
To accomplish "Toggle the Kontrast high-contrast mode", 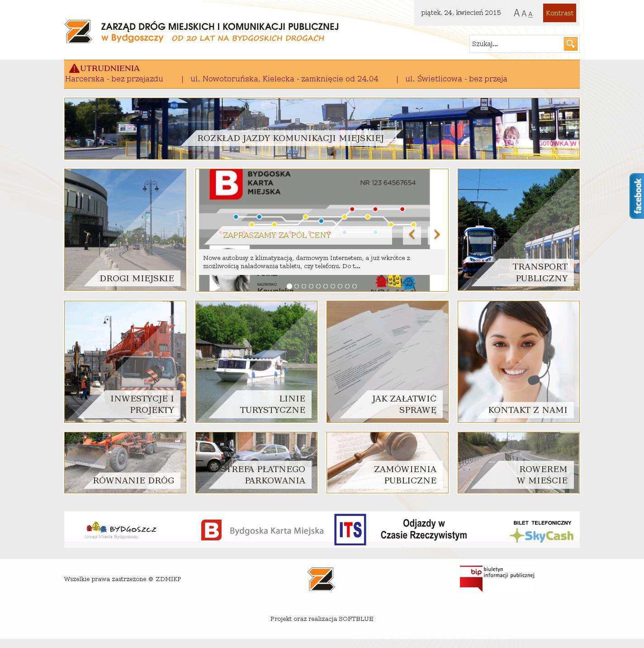I will pyautogui.click(x=559, y=13).
